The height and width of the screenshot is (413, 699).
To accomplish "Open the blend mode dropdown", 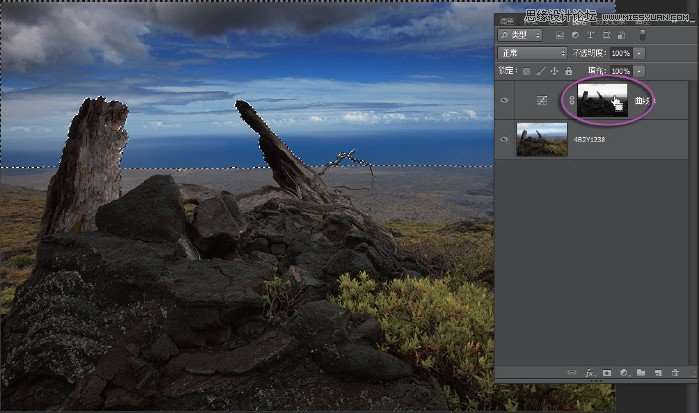I will (x=533, y=52).
